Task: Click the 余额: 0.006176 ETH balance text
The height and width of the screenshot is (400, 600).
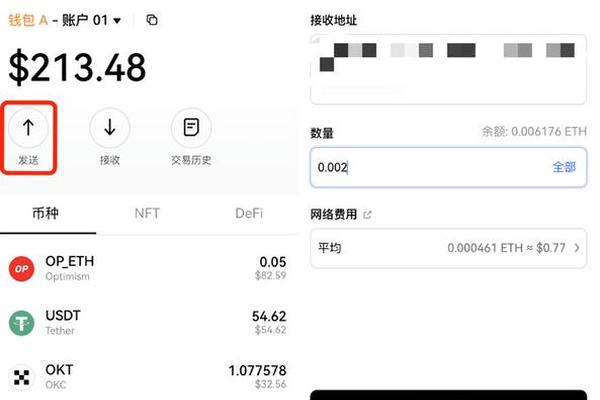Action: pyautogui.click(x=534, y=132)
